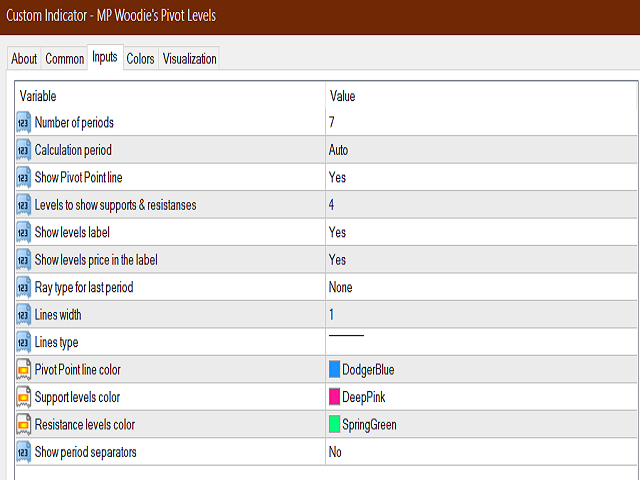This screenshot has width=640, height=480.
Task: Click the DeepPink color name text
Action: (364, 398)
